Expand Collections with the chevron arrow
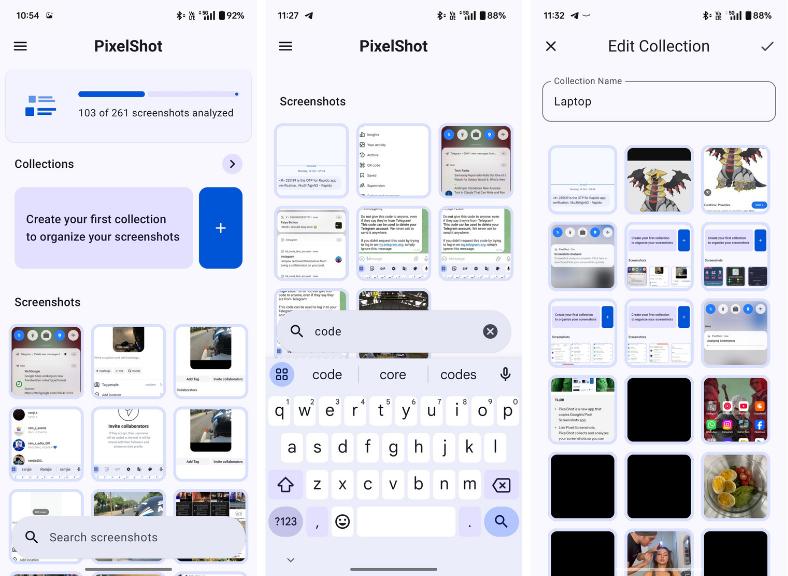Screen dimensions: 788x576 [x=232, y=164]
